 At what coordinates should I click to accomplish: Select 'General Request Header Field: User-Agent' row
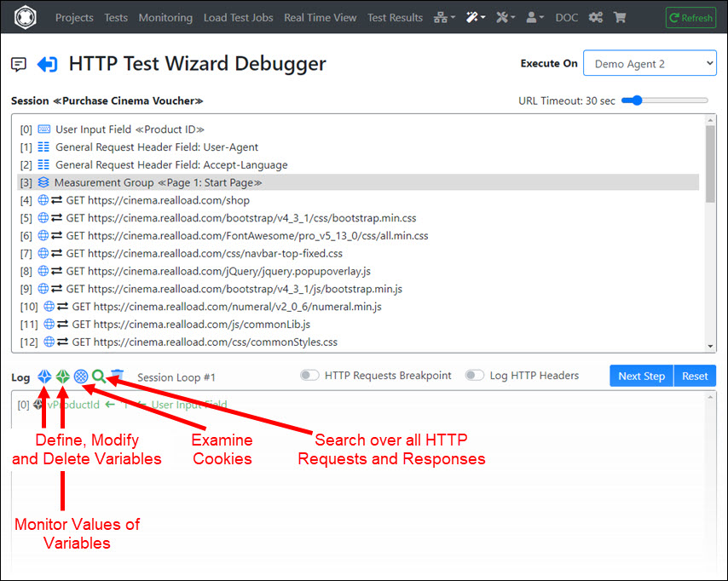[358, 147]
